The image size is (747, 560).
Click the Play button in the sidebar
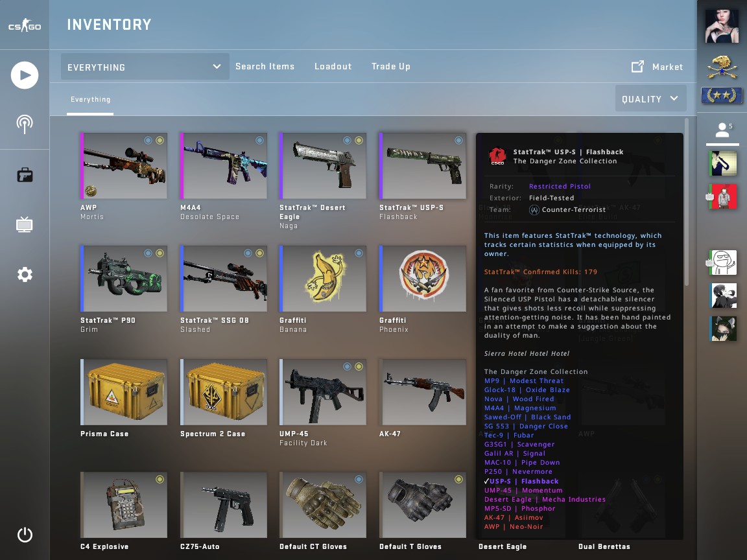tap(25, 75)
